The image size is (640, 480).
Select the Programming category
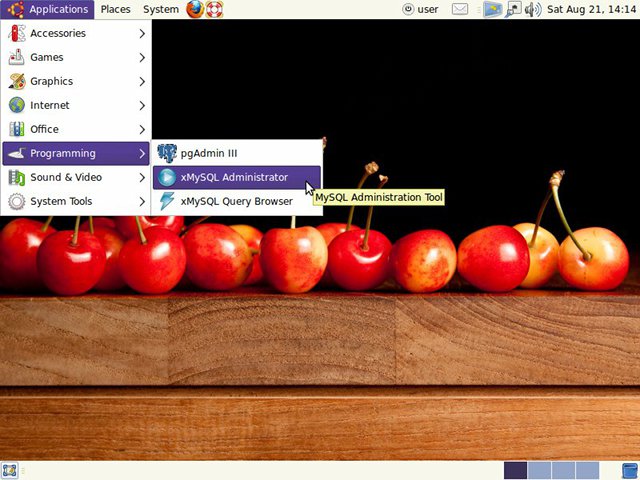pyautogui.click(x=76, y=153)
